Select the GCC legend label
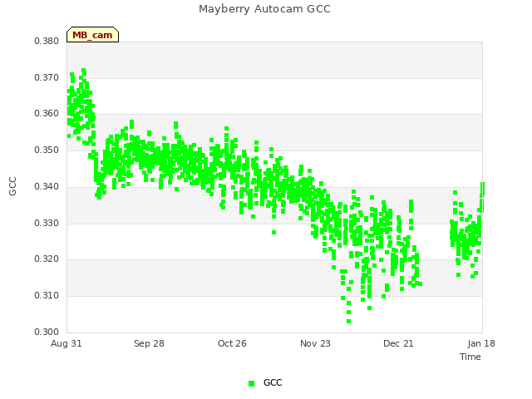Screen dimensions: 532x399 (x=273, y=382)
